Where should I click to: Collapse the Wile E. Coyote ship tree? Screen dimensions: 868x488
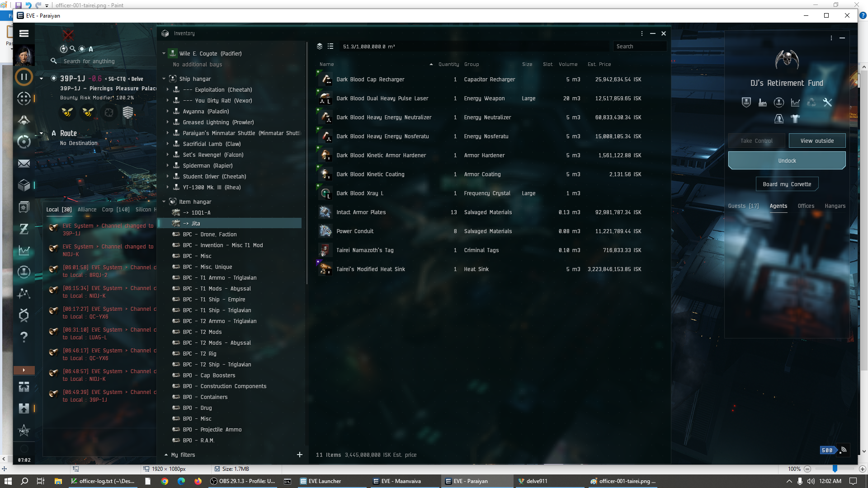pyautogui.click(x=164, y=53)
